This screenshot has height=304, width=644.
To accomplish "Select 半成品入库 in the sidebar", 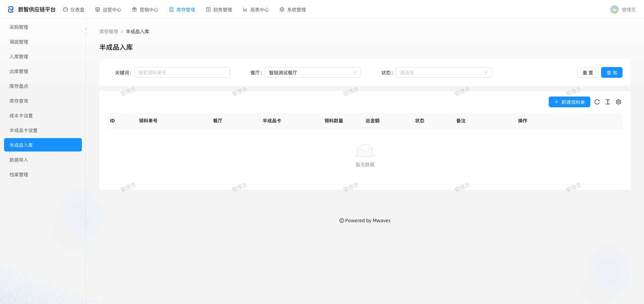I will pyautogui.click(x=43, y=145).
